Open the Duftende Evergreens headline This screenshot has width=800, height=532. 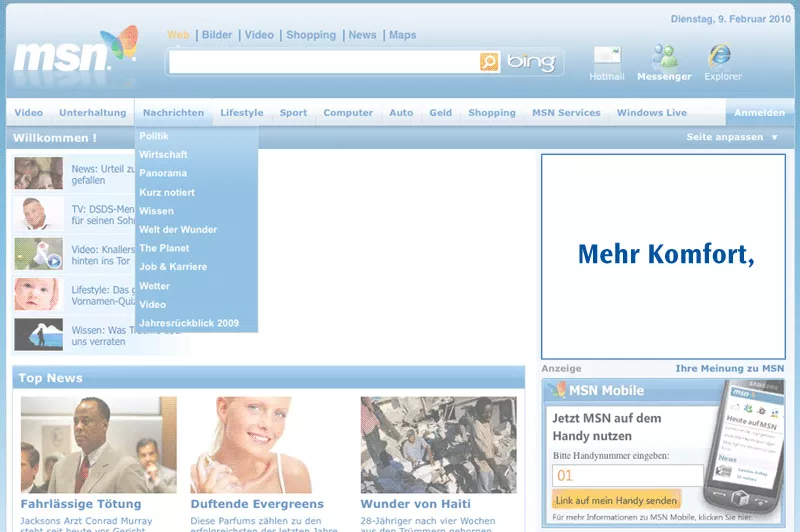click(x=257, y=504)
